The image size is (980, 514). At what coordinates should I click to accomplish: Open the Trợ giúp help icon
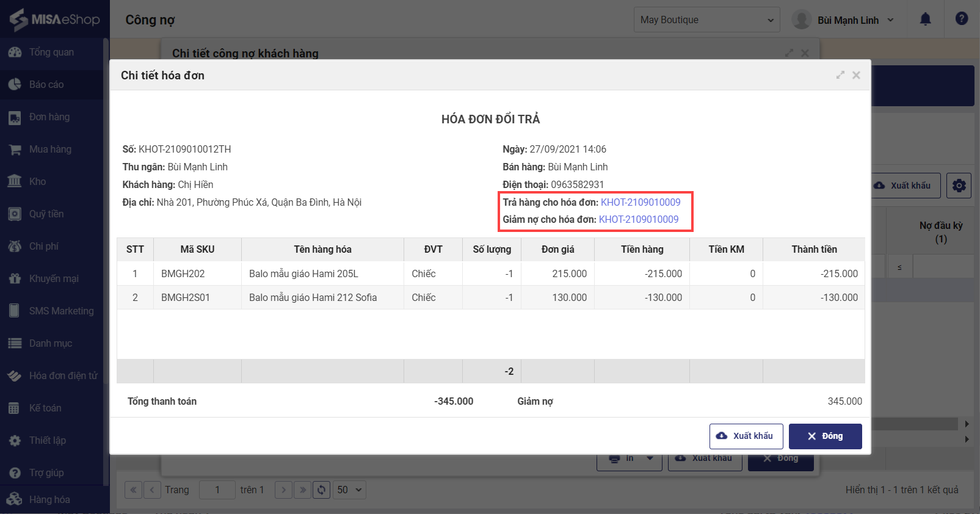[15, 472]
